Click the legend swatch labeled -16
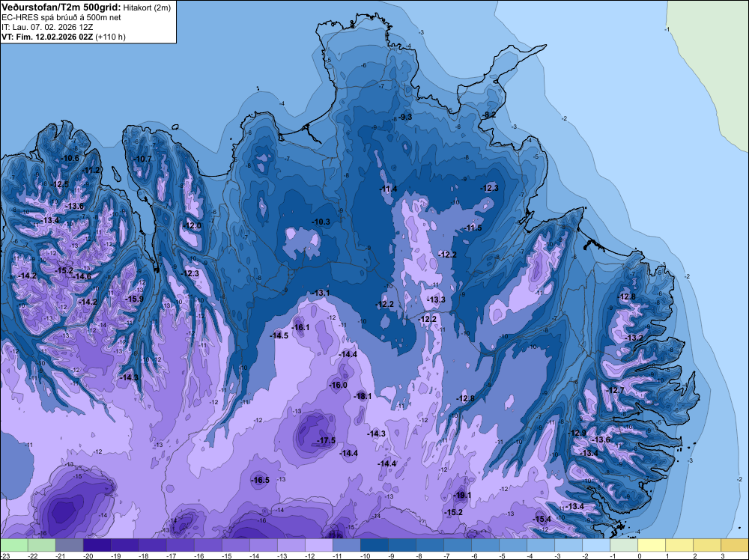The height and width of the screenshot is (560, 749). pos(208,545)
